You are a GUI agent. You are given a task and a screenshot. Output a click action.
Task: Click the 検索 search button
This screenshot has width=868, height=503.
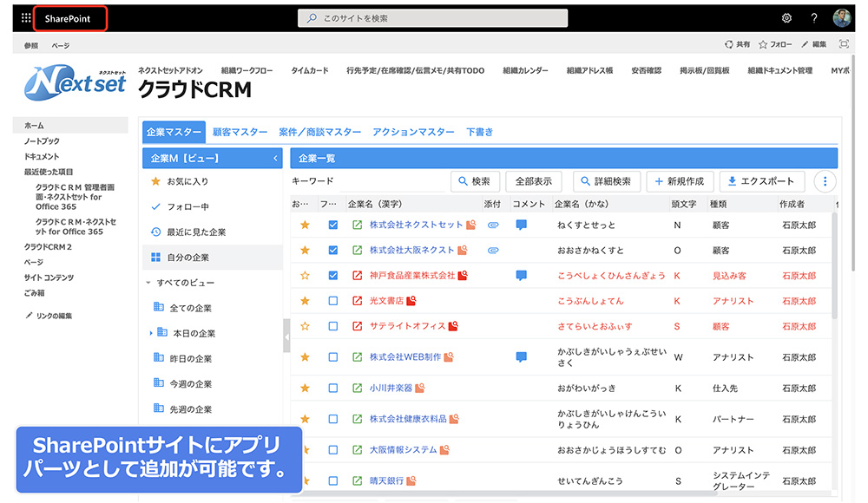[475, 181]
